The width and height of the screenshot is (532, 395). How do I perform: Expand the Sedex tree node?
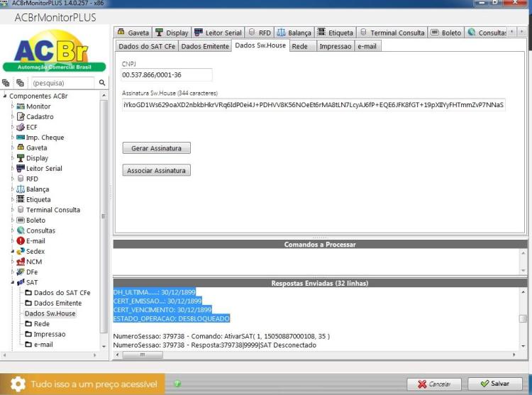pos(13,252)
